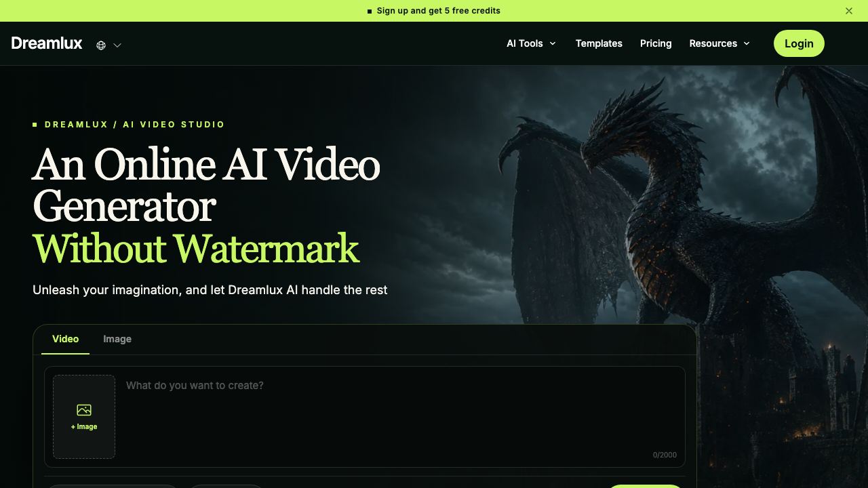Open the globe language selector
868x488 pixels.
pos(101,45)
